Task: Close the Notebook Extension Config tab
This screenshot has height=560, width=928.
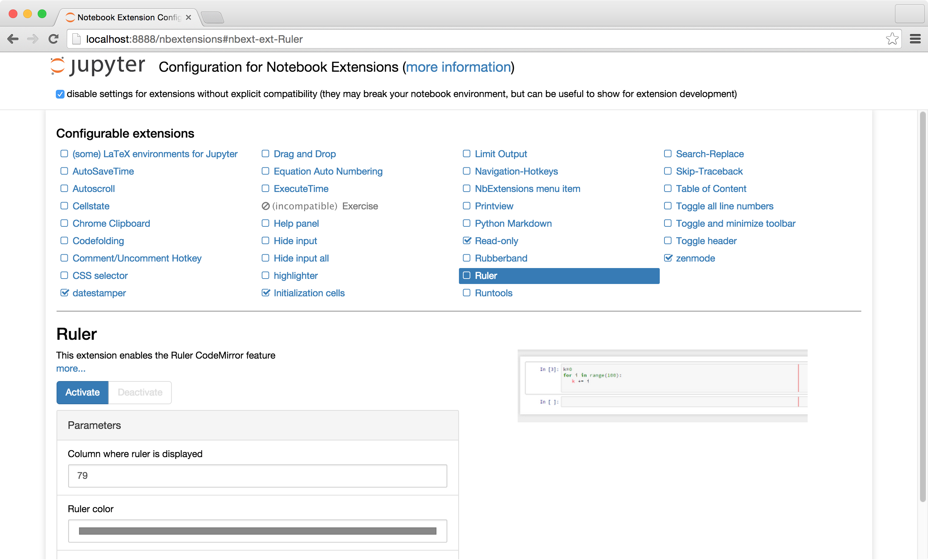Action: point(189,17)
